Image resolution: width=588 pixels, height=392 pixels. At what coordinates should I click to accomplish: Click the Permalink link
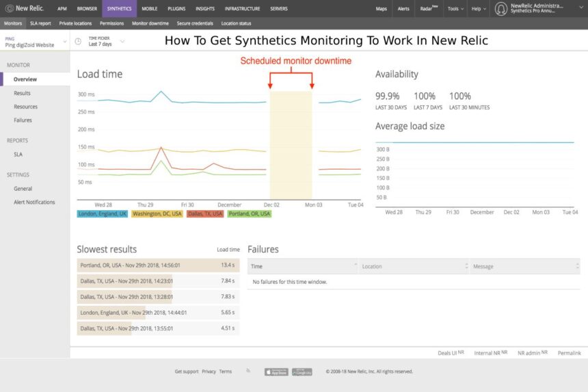coord(570,353)
